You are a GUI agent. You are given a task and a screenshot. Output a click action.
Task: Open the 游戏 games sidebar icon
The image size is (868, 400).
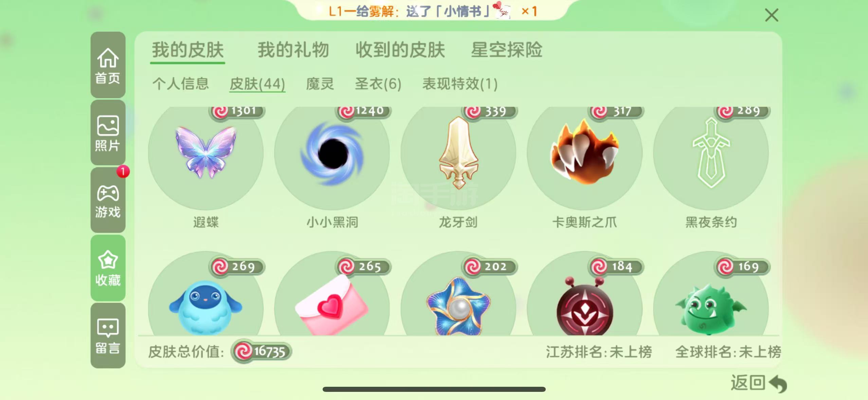pyautogui.click(x=108, y=200)
